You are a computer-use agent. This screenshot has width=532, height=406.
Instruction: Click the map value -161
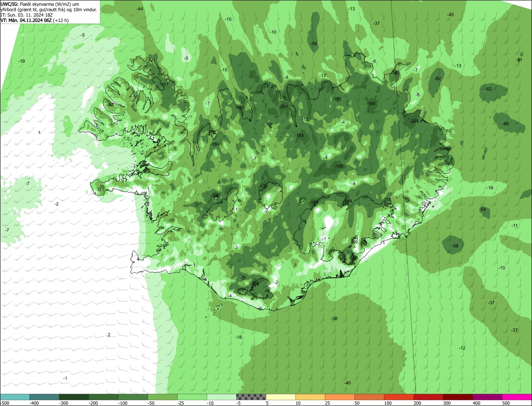337,99
